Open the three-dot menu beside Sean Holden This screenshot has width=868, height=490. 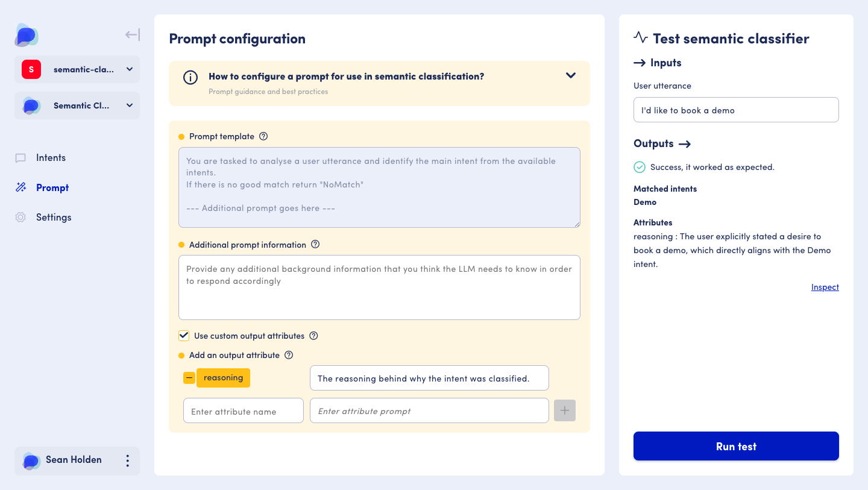click(127, 461)
